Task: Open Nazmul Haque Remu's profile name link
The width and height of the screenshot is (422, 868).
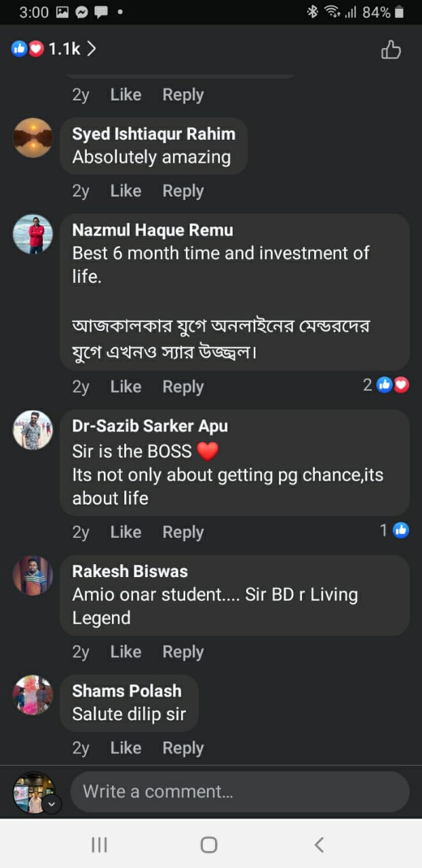Action: (153, 231)
